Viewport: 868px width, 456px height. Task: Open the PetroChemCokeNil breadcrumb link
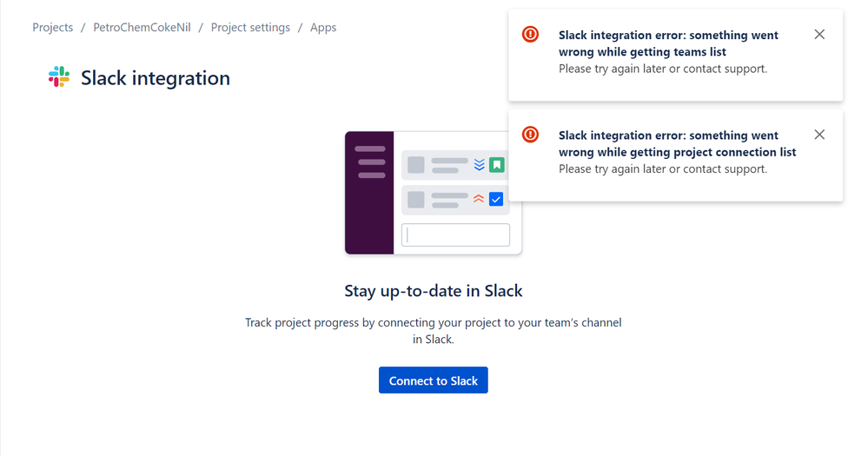point(142,28)
